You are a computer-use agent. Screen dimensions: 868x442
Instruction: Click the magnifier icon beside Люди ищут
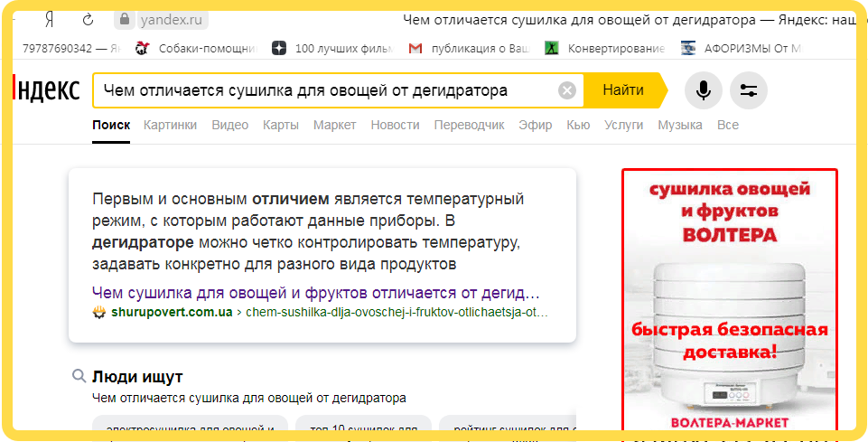(x=79, y=377)
